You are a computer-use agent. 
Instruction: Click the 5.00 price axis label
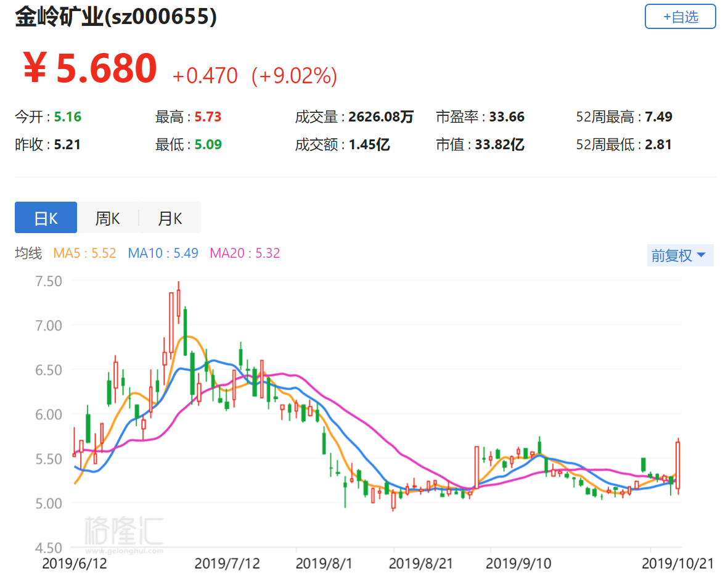pyautogui.click(x=49, y=503)
